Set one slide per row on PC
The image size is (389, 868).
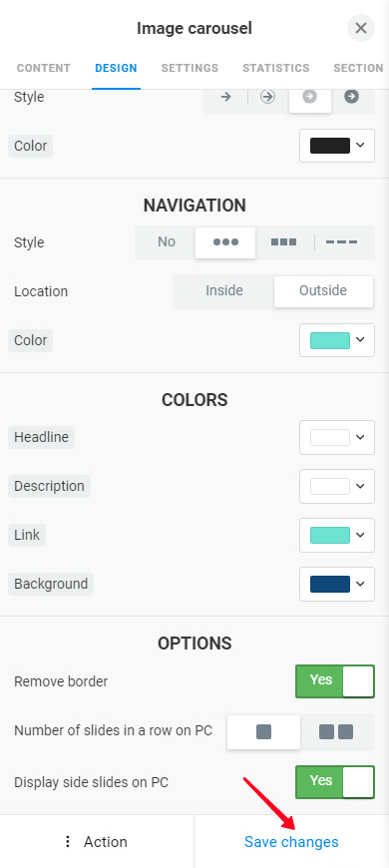pos(264,732)
